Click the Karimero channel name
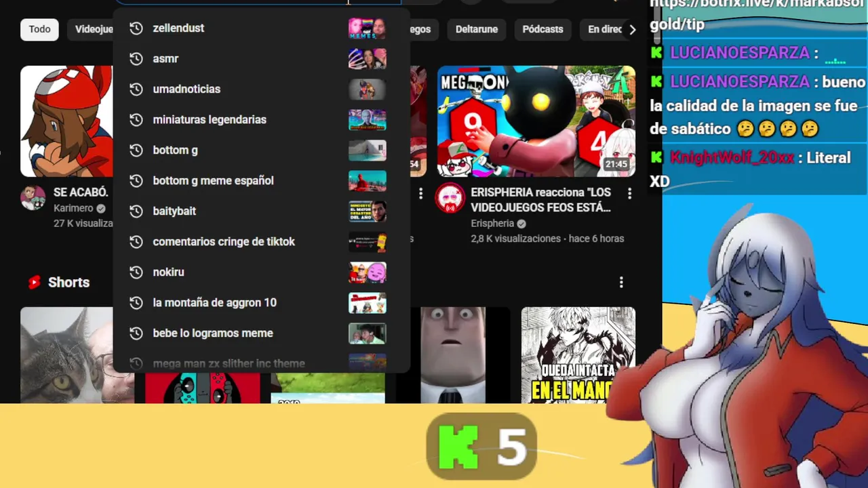The width and height of the screenshot is (868, 488). pos(73,208)
